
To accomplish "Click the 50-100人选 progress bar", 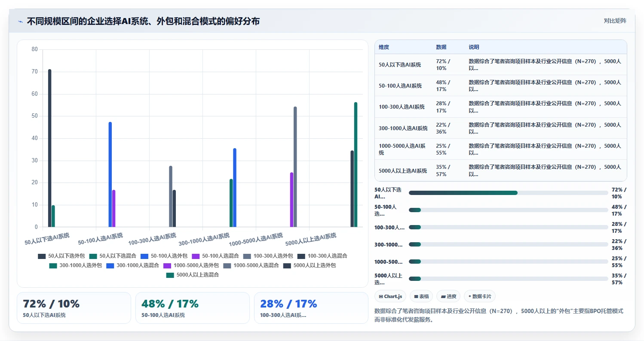I will coord(509,210).
